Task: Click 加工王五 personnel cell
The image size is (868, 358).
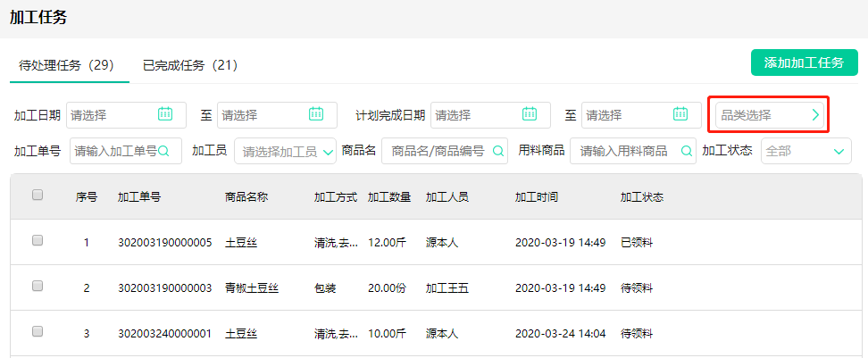Action: click(447, 288)
